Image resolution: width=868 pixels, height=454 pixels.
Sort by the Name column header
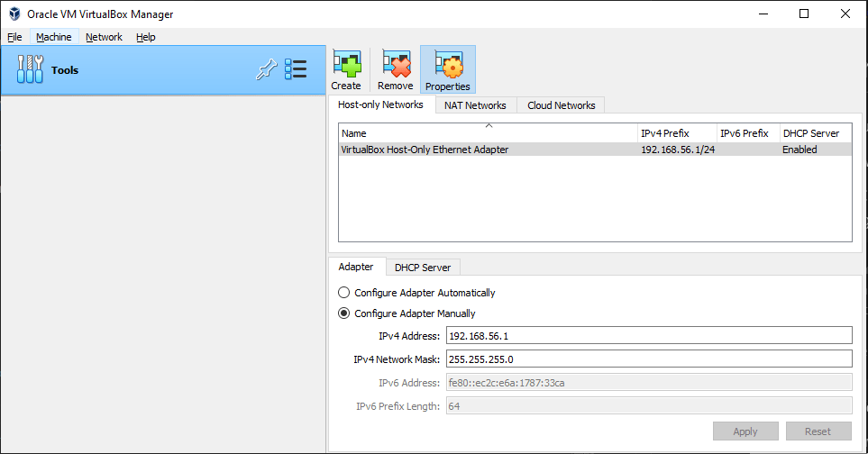(488, 133)
